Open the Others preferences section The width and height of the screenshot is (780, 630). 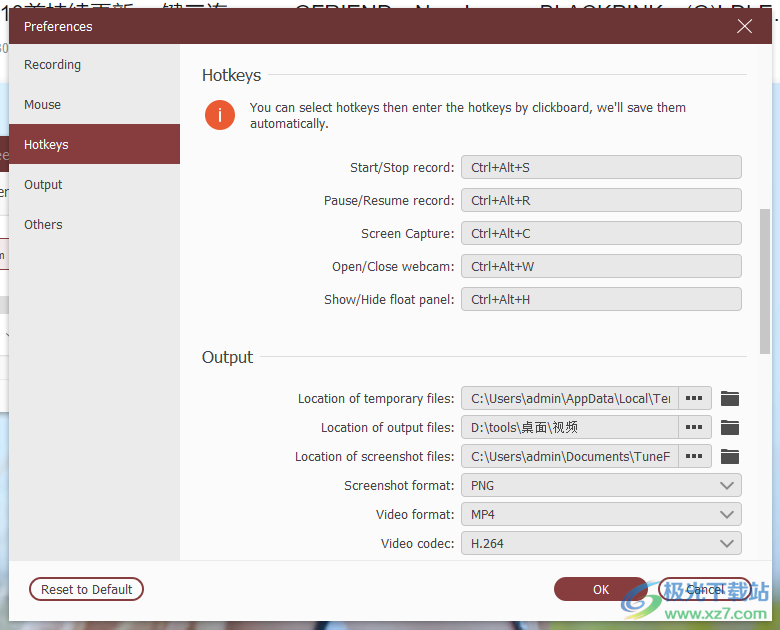tap(95, 224)
